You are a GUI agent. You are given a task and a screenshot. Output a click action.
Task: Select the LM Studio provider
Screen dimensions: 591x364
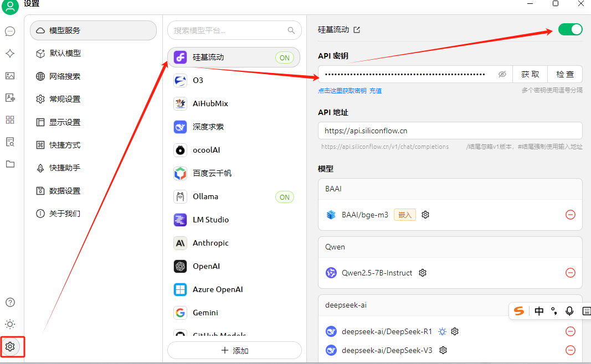pyautogui.click(x=234, y=220)
